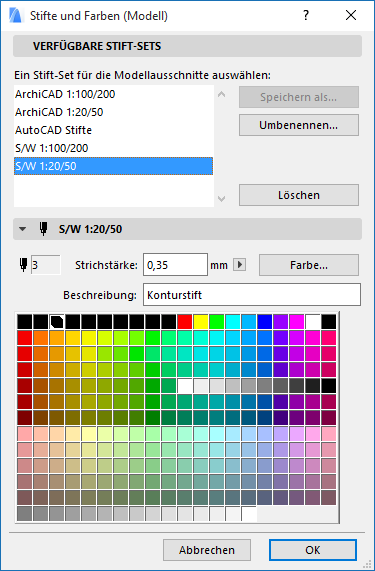Select the black swatch ending the gray gradient row

coord(329,386)
